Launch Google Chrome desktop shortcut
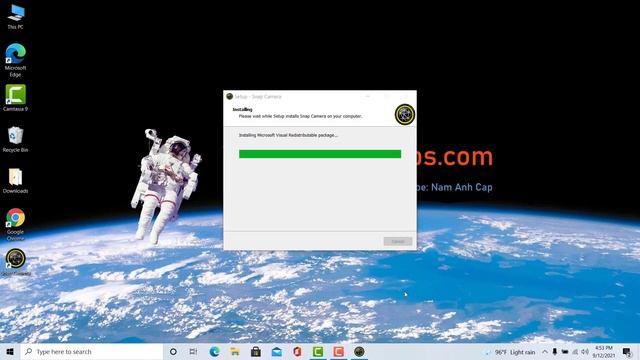640x360 pixels. [x=16, y=224]
